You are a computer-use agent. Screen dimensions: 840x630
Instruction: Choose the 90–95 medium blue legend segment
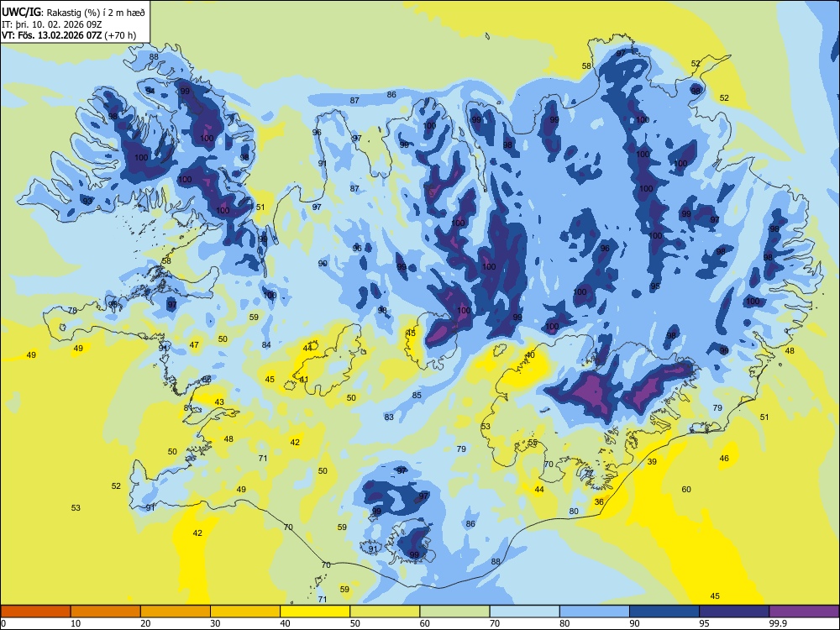(x=664, y=612)
